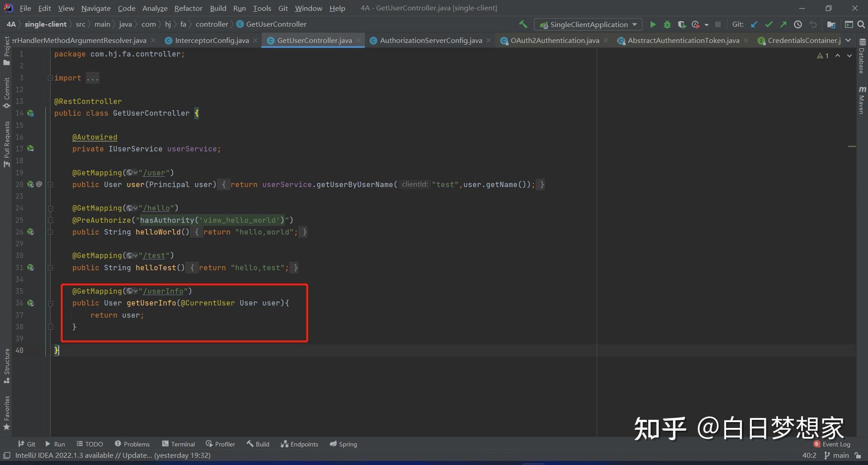Open the Spring tool window
This screenshot has height=465, width=868.
pos(344,444)
